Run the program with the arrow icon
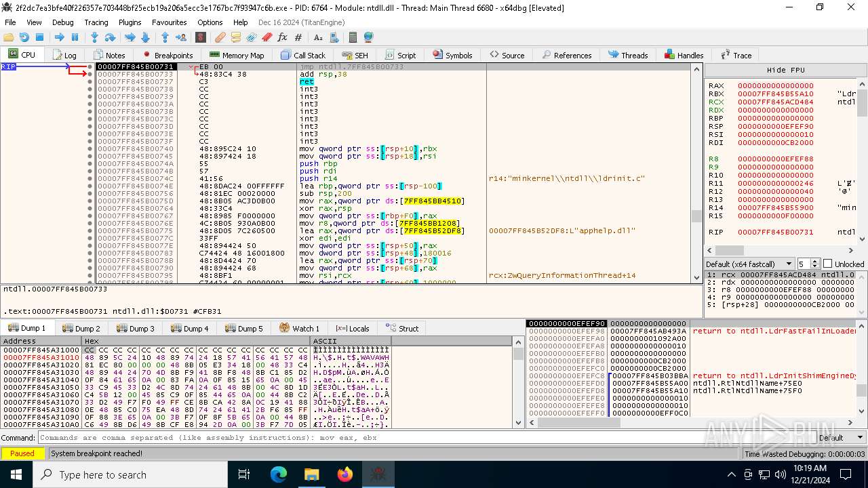This screenshot has width=868, height=488. 60,37
